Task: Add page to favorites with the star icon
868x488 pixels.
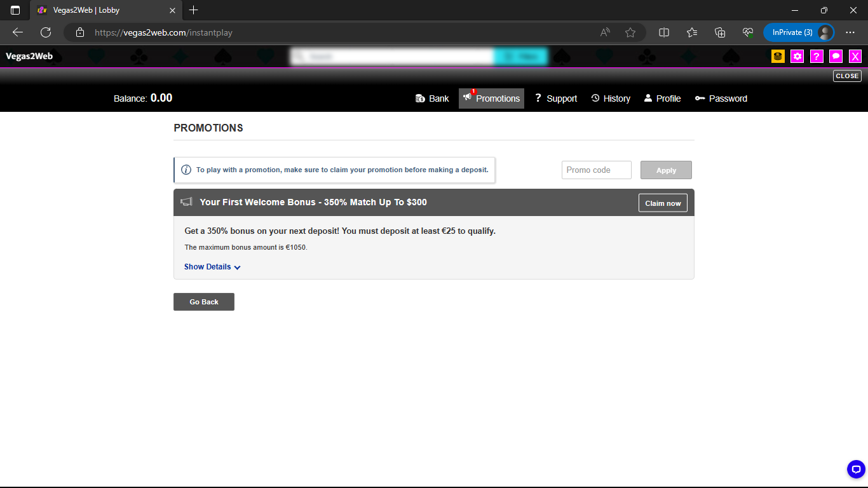Action: [x=630, y=32]
